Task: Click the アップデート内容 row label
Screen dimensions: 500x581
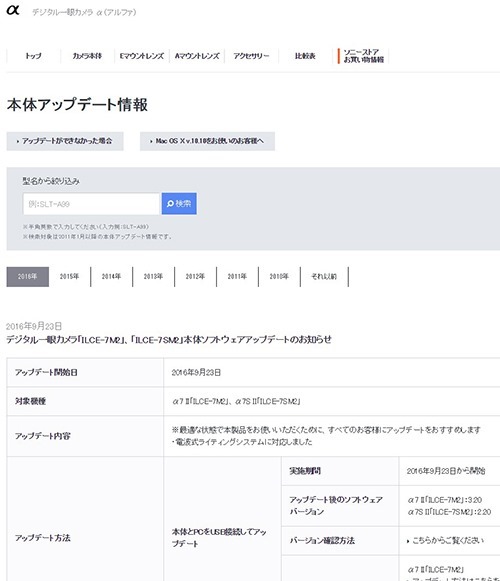Action: click(42, 436)
